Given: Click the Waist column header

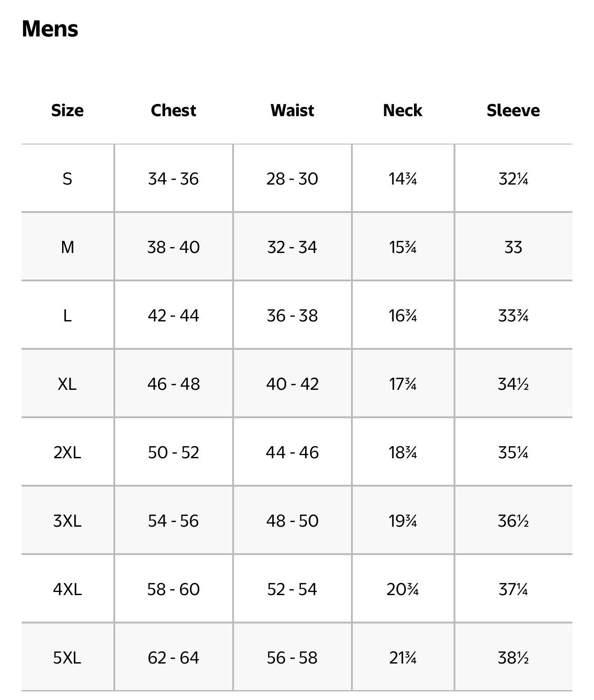Looking at the screenshot, I should pos(292,110).
